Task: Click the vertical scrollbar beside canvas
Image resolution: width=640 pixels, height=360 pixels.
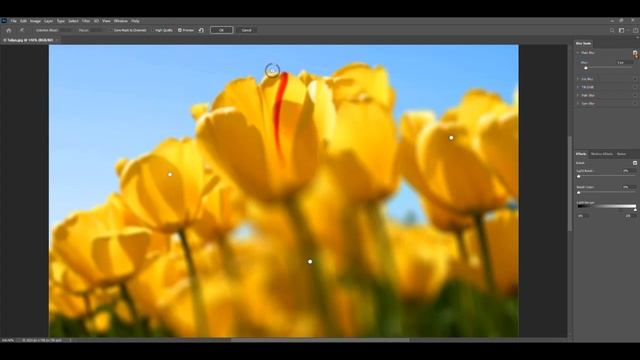Action: (570, 184)
